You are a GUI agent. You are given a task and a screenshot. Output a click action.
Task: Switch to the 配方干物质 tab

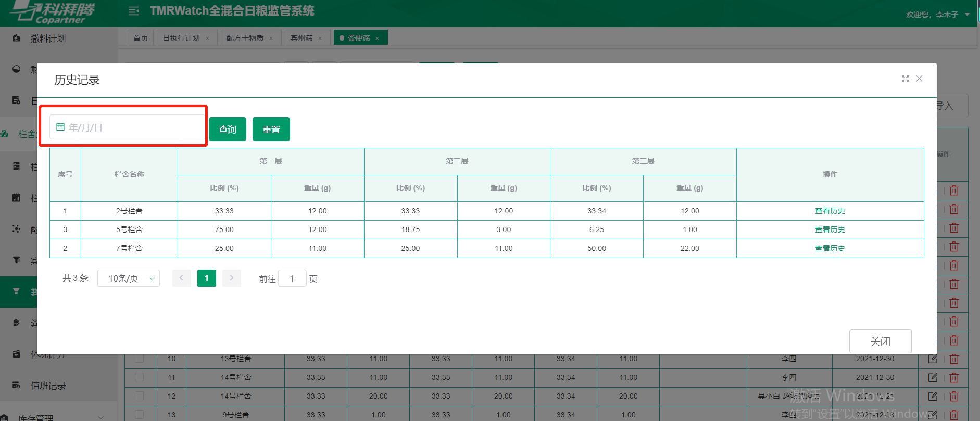click(x=245, y=38)
